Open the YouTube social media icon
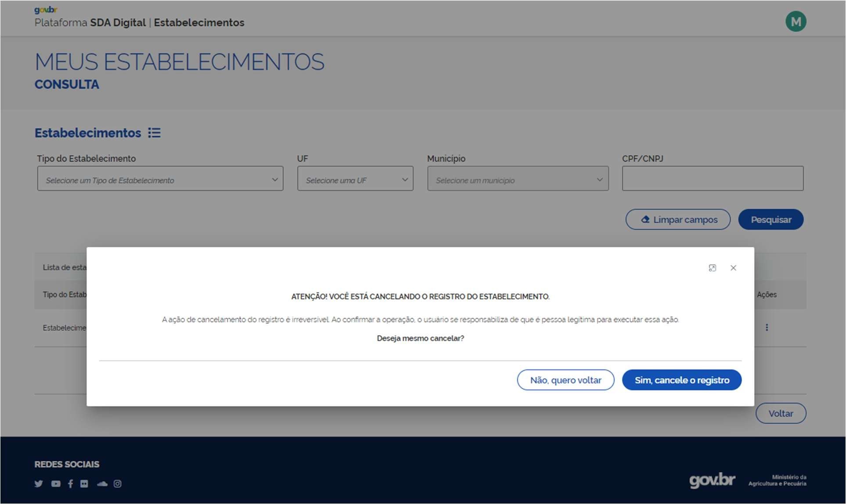The height and width of the screenshot is (504, 846). click(x=56, y=483)
